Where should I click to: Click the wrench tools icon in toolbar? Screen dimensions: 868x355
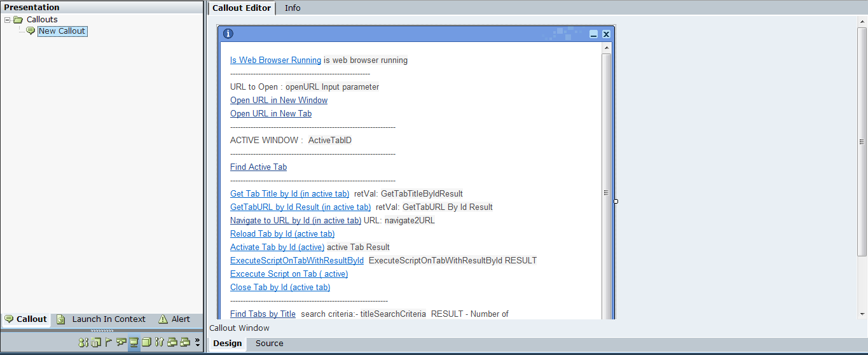159,342
